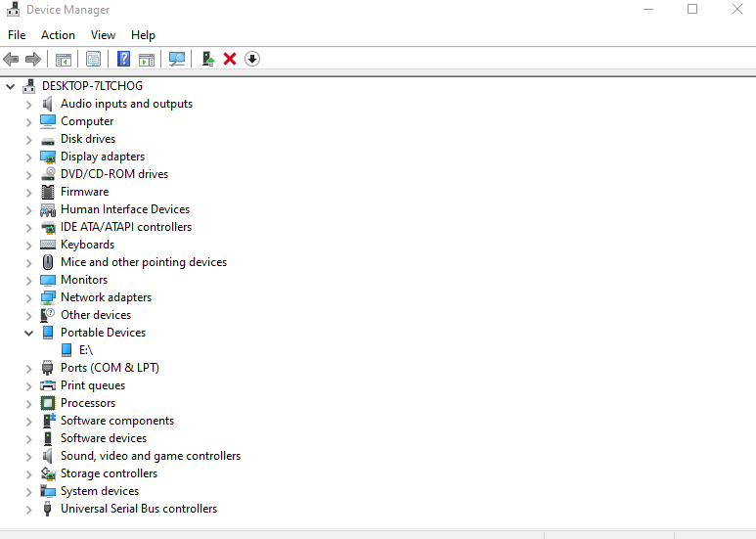
Task: Select the Monitors tree label
Action: (84, 280)
